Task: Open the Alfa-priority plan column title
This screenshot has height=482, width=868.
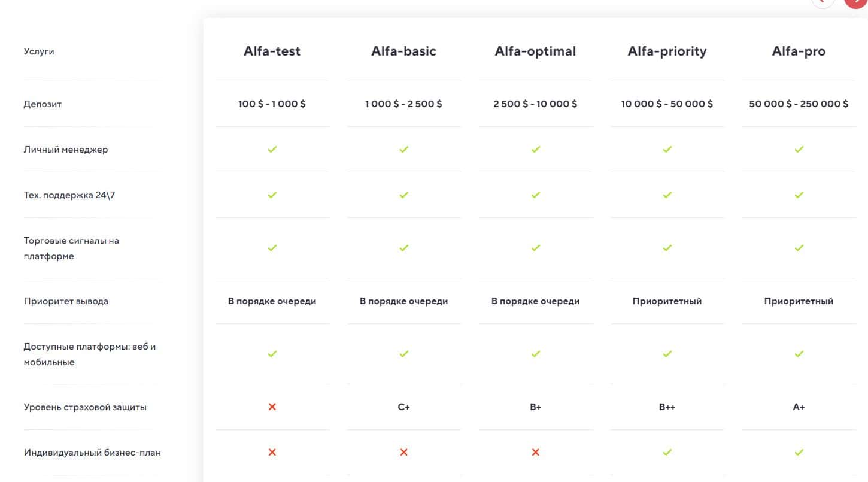Action: tap(667, 51)
